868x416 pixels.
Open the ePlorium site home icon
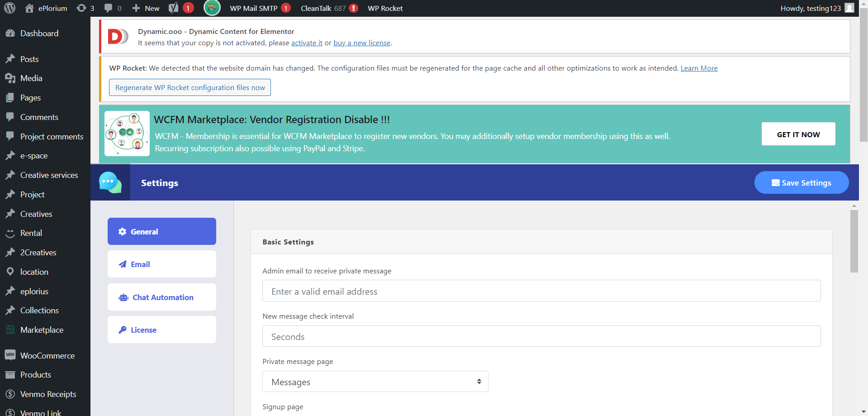29,8
